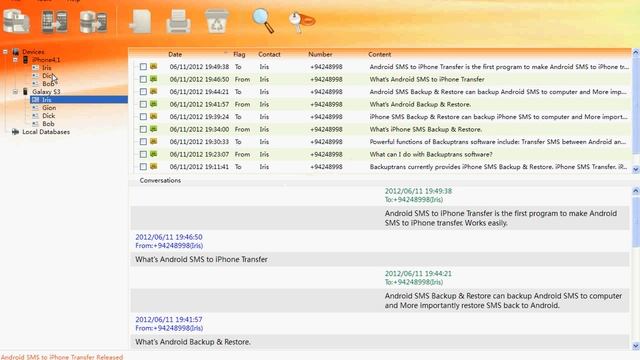
Task: Click message icon for 19:46:50 row
Action: [153, 79]
